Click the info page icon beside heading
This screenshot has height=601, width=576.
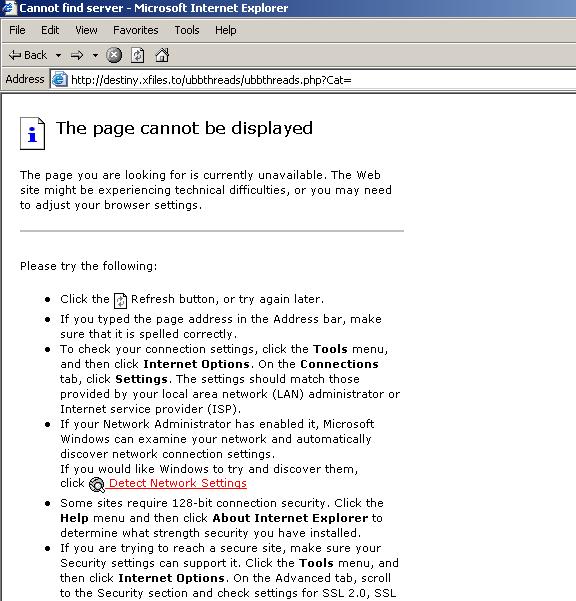tap(32, 133)
